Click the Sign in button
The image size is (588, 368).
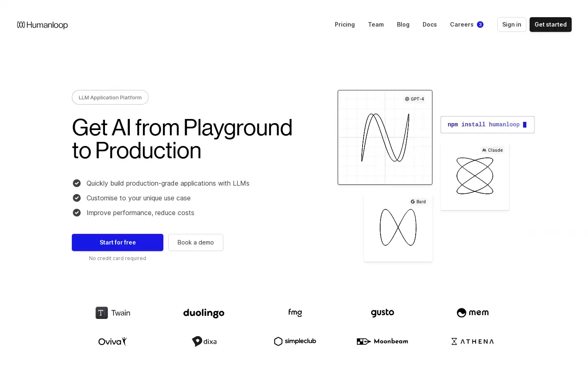click(x=512, y=25)
